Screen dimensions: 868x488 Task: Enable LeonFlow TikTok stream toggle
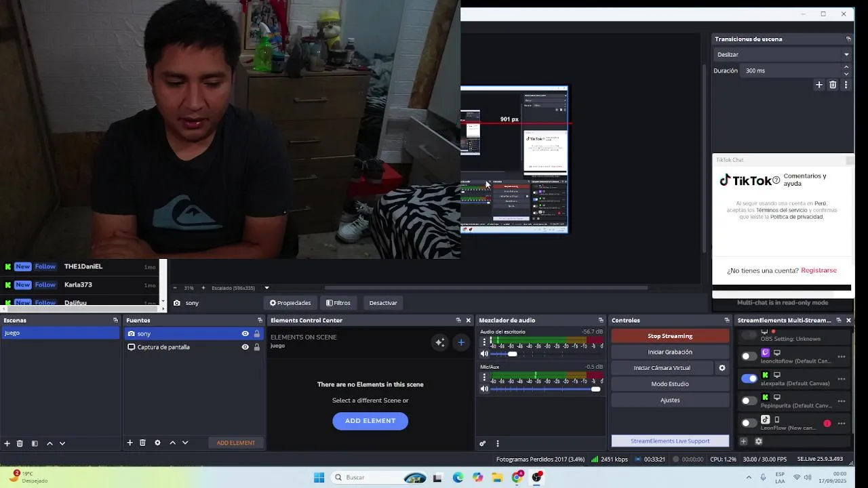pyautogui.click(x=749, y=424)
